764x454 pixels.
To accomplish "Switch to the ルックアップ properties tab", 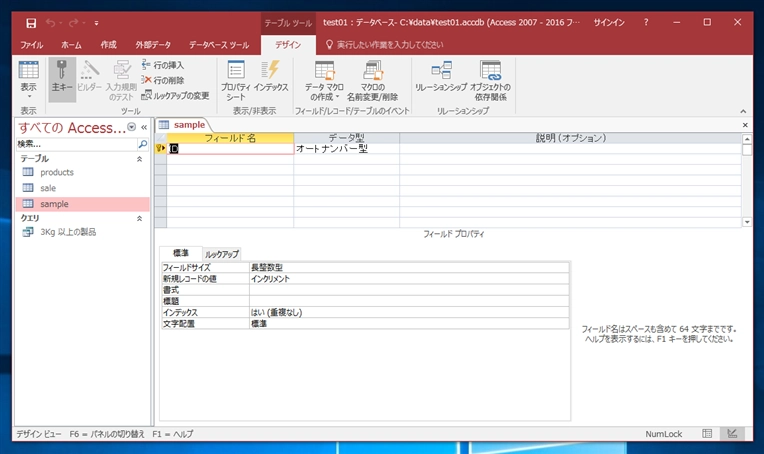I will (x=222, y=254).
